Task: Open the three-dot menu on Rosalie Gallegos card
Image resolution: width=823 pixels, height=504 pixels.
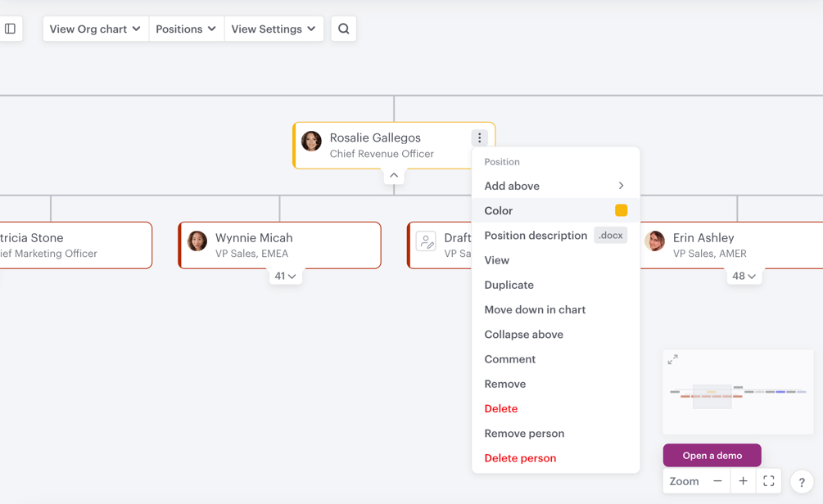Action: [x=479, y=137]
